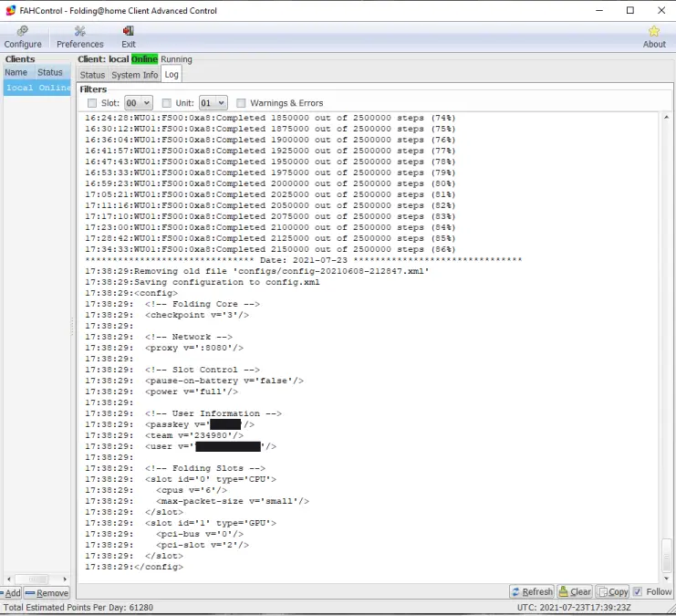Screen dimensions: 676x616
Task: Open the About star icon
Action: pyautogui.click(x=654, y=37)
